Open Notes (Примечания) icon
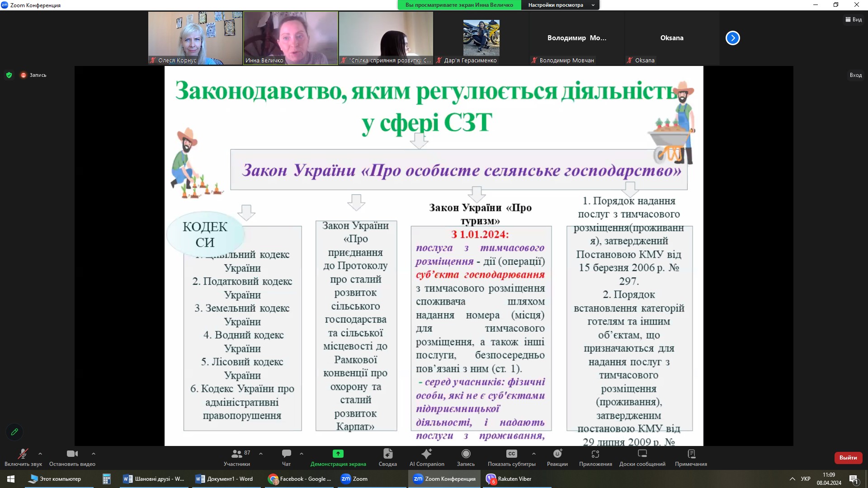868x488 pixels. pyautogui.click(x=691, y=454)
